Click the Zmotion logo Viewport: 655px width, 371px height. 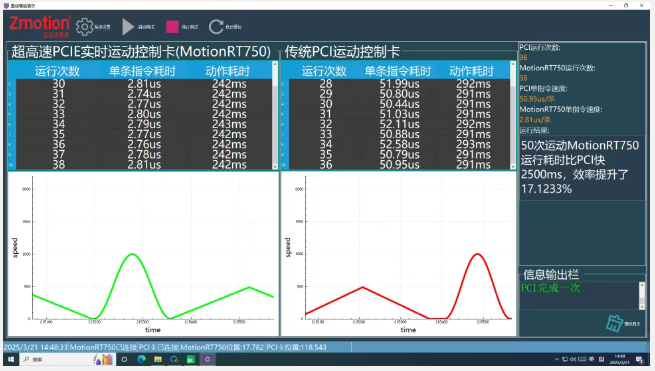[x=40, y=26]
